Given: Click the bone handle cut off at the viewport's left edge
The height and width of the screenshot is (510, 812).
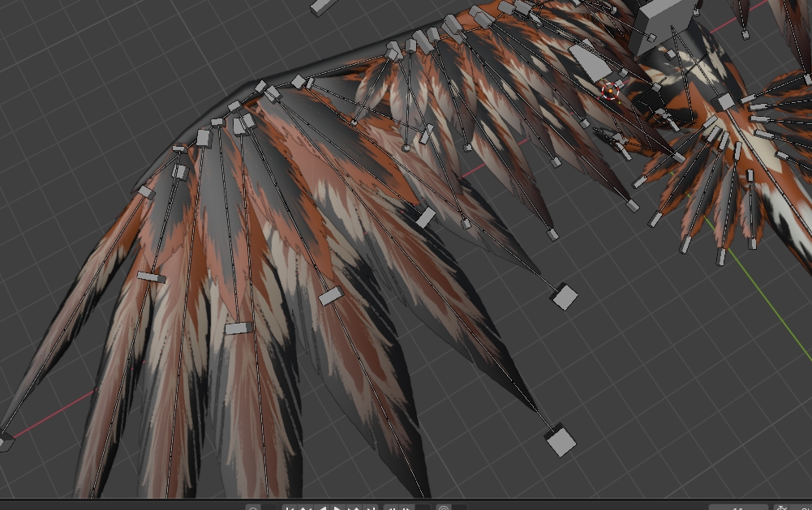Looking at the screenshot, I should [5, 442].
